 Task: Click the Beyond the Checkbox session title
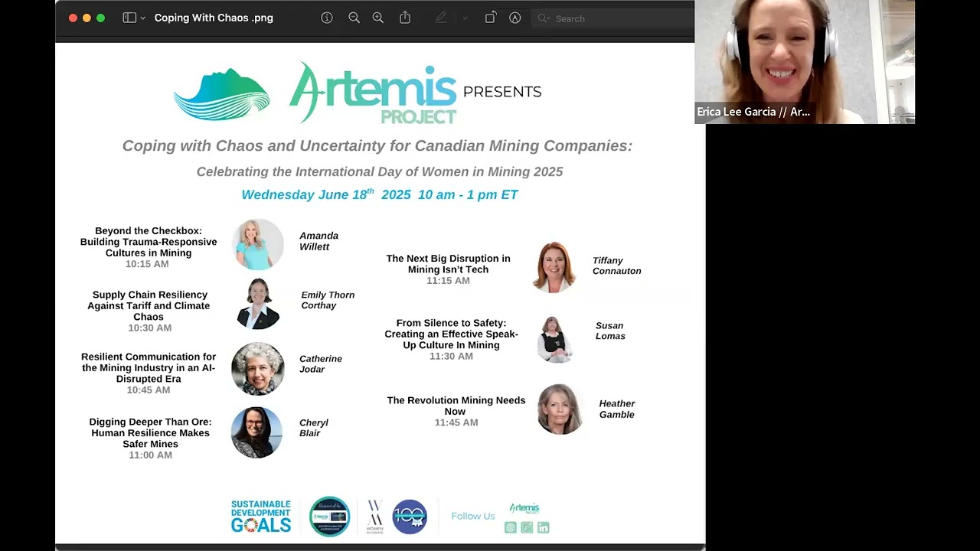[149, 242]
